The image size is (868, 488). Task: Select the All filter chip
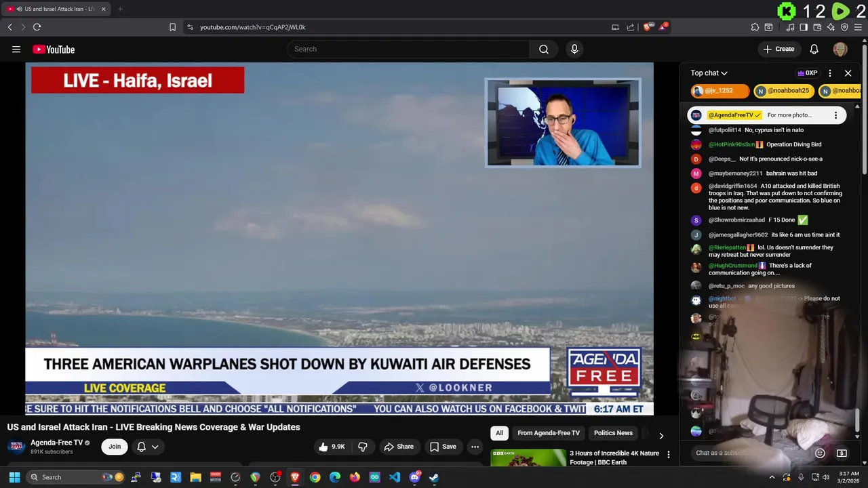499,433
